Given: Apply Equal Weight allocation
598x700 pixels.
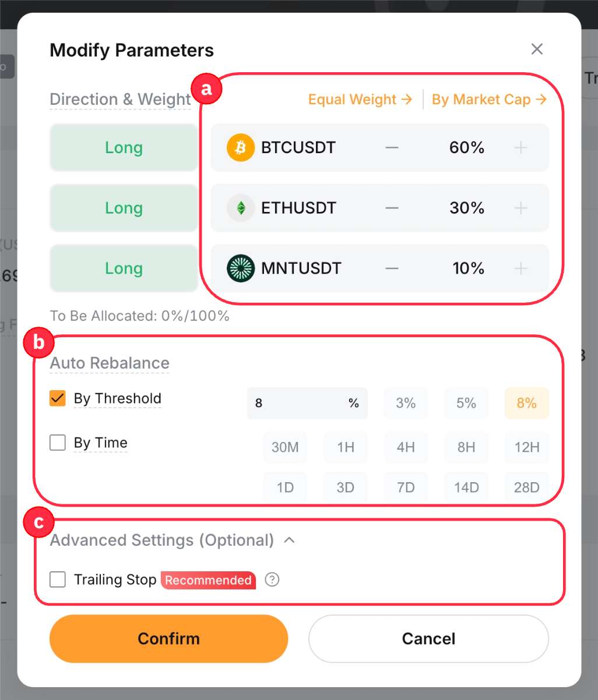Looking at the screenshot, I should click(360, 100).
